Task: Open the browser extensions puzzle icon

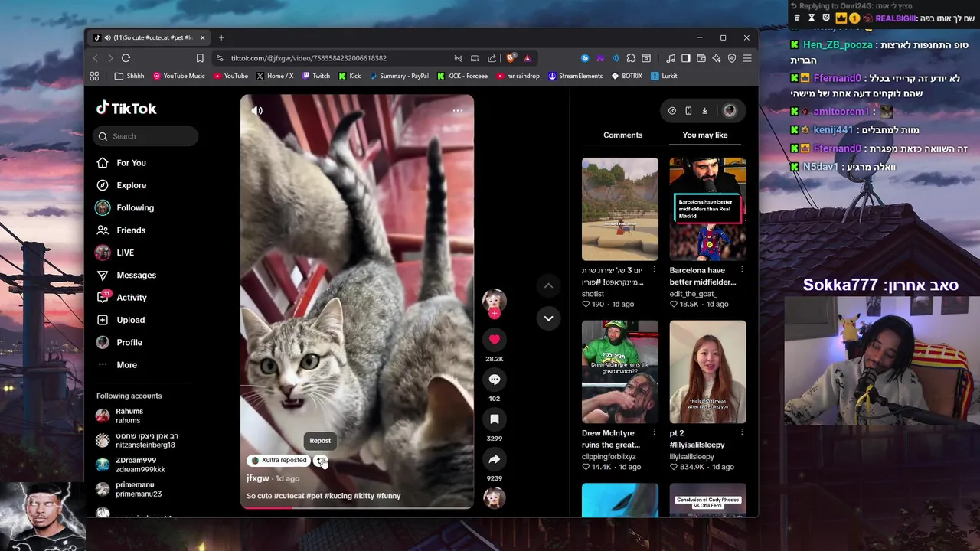Action: pos(631,58)
